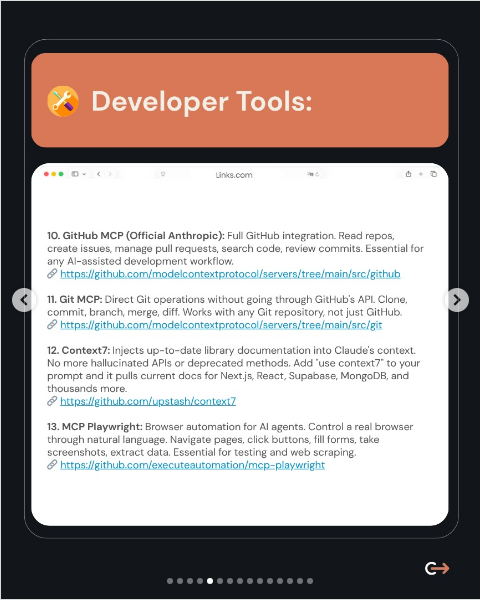The width and height of the screenshot is (480, 600).
Task: Click the heading '11. Git MCP:'
Action: click(75, 300)
